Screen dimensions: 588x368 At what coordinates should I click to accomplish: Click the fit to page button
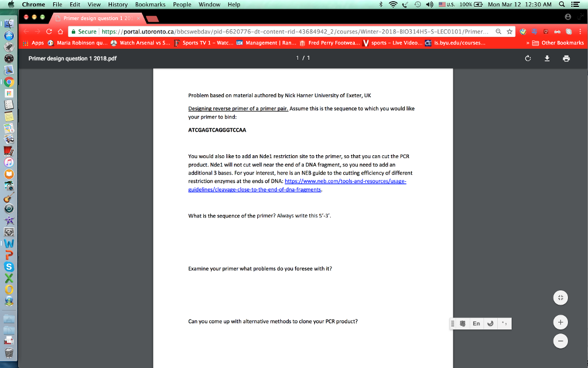561,298
